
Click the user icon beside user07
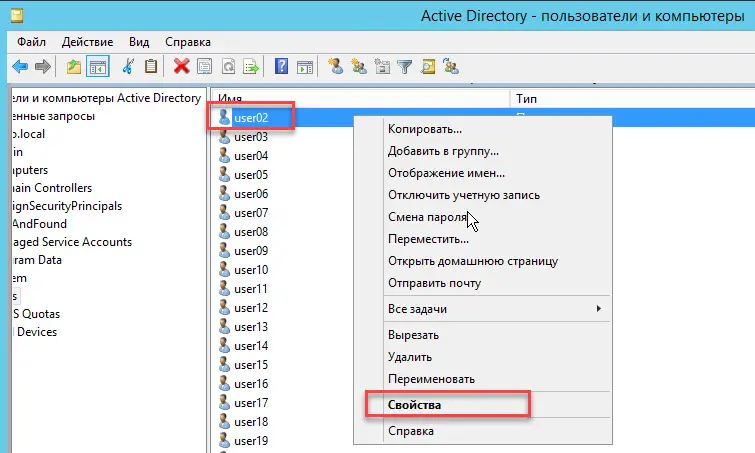pos(224,212)
